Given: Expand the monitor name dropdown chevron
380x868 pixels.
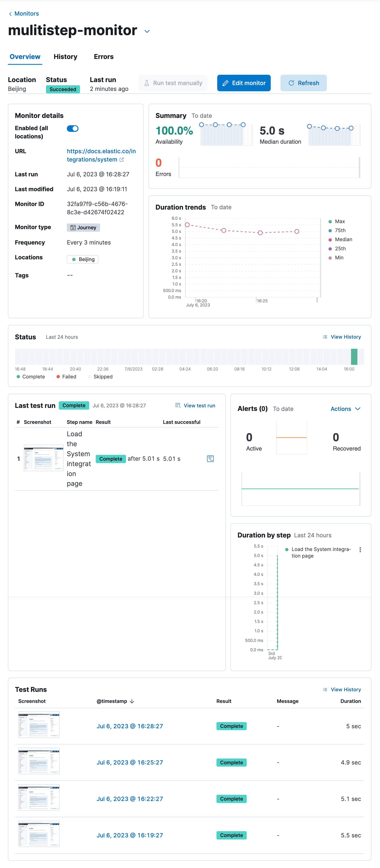Looking at the screenshot, I should point(147,31).
